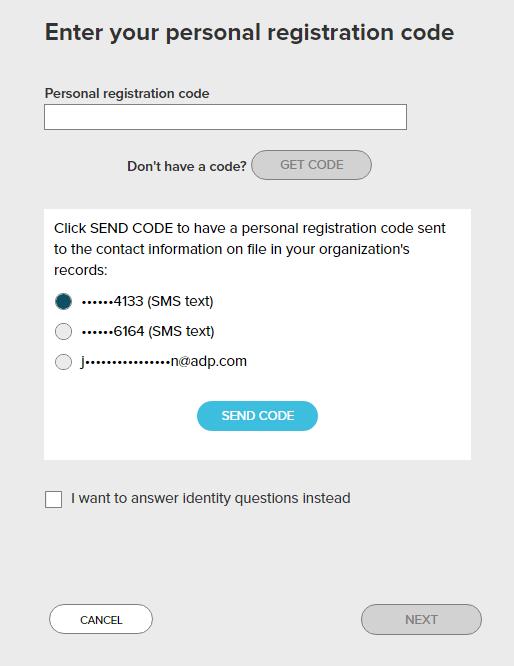Click "(SMS text)" beside the 6164 number
This screenshot has width=514, height=666.
[x=181, y=331]
